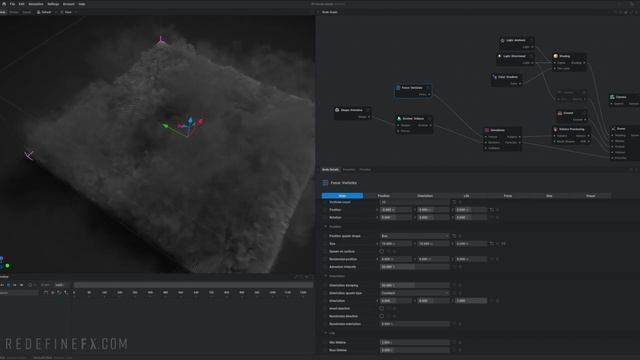
Task: Click the Advection intensity slider
Action: pos(414,267)
